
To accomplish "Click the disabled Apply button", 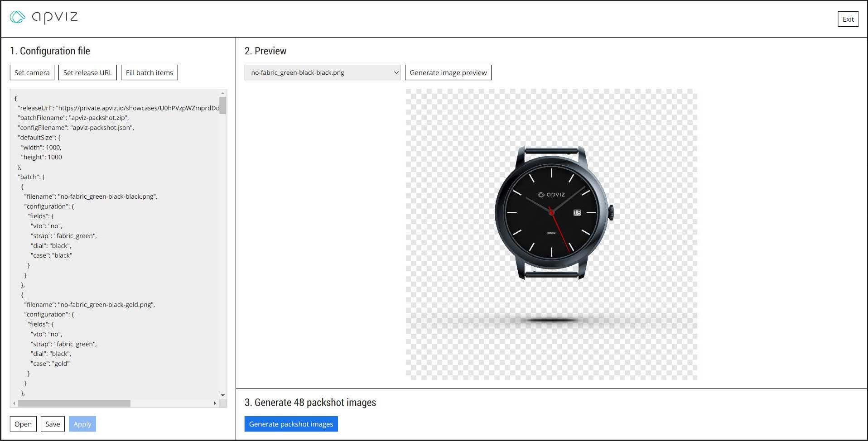I will [x=82, y=424].
